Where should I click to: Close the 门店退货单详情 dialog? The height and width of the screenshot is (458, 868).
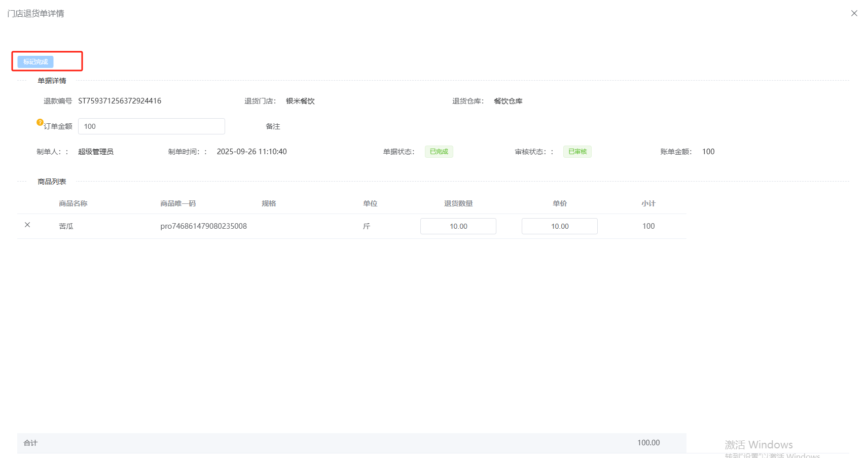pyautogui.click(x=854, y=13)
